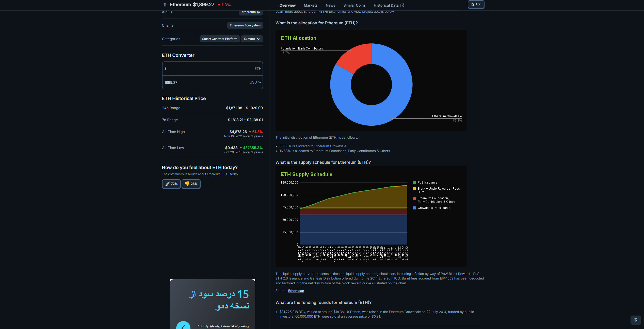
Task: Click the 72% bullish vote button
Action: point(171,184)
